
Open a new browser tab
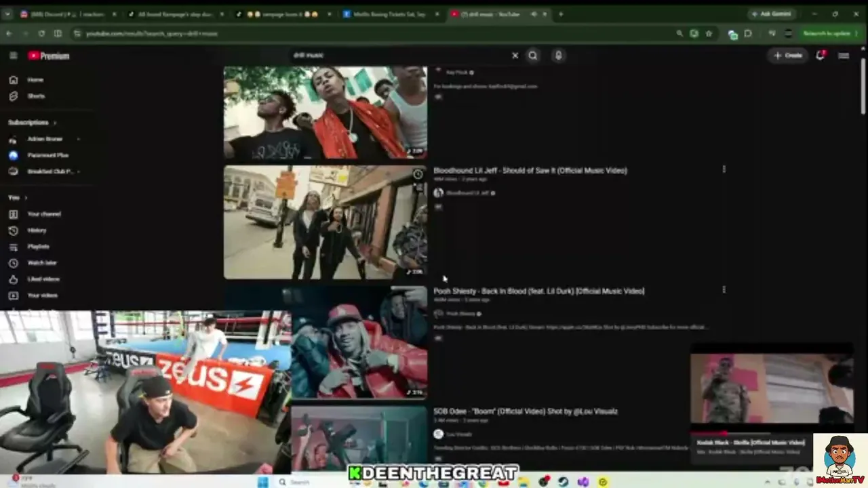560,14
